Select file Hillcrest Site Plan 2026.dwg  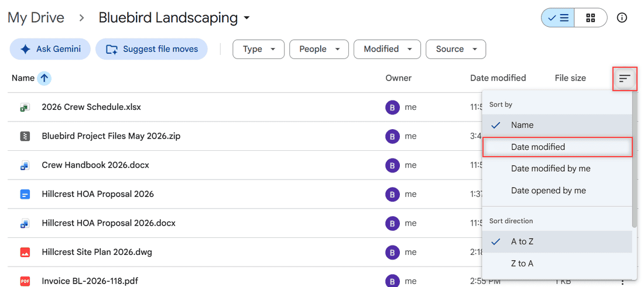pyautogui.click(x=97, y=252)
